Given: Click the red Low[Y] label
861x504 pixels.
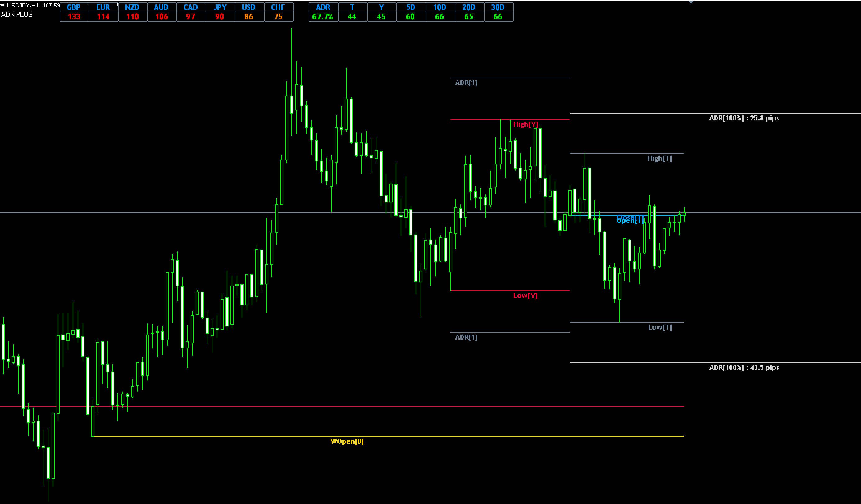Looking at the screenshot, I should [526, 296].
